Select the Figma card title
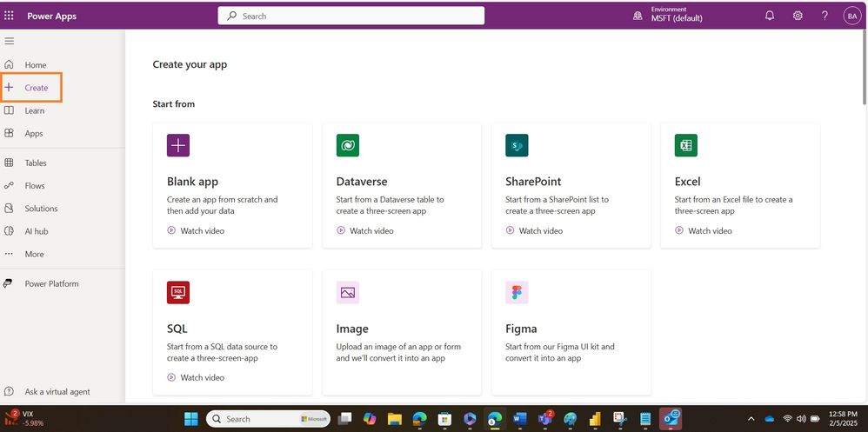 pyautogui.click(x=521, y=329)
